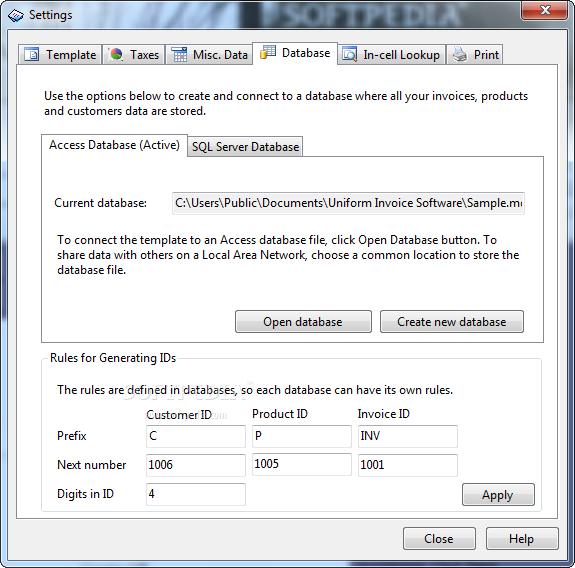Click the Database tab icon
This screenshot has height=568, width=575.
pos(268,52)
